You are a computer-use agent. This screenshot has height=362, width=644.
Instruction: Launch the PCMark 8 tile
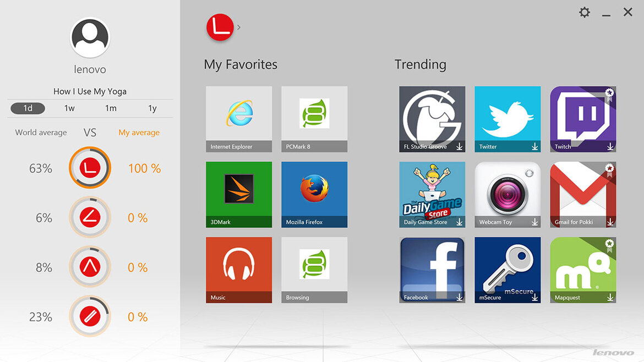tap(314, 119)
